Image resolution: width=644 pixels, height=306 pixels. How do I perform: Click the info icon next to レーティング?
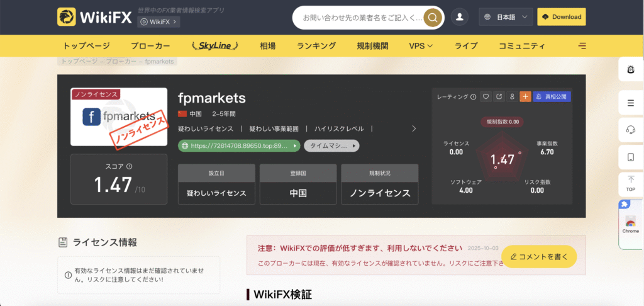click(473, 97)
